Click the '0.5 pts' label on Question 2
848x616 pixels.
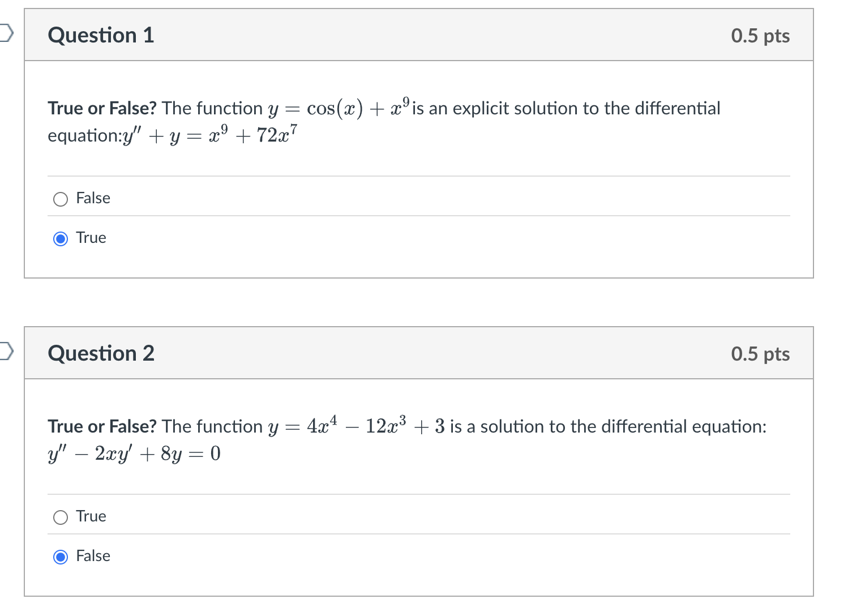pos(761,353)
